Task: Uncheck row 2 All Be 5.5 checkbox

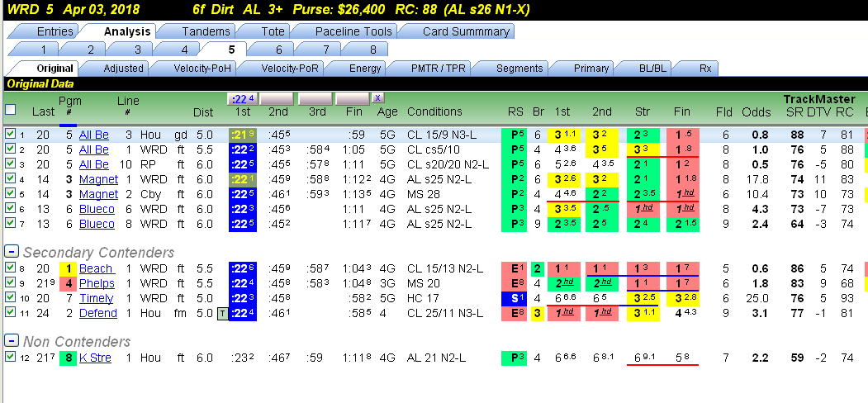Action: (9, 149)
